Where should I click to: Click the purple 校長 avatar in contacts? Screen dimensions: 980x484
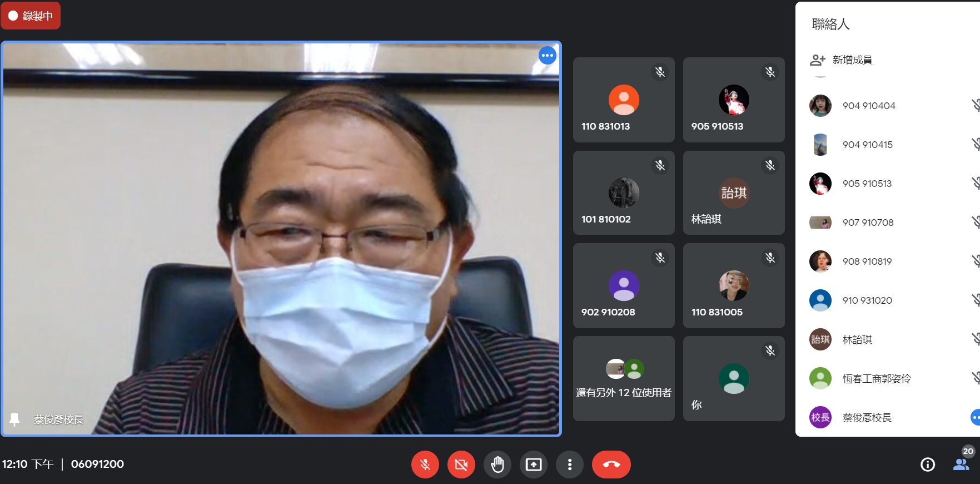(x=820, y=417)
